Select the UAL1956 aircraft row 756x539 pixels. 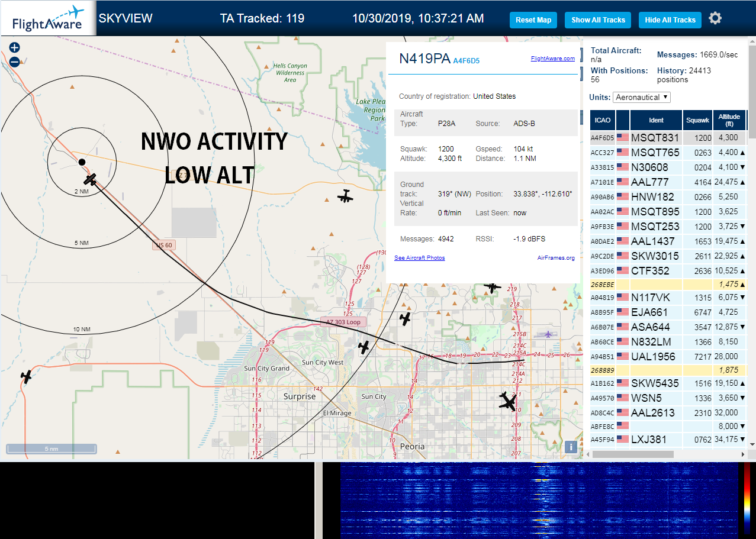669,357
